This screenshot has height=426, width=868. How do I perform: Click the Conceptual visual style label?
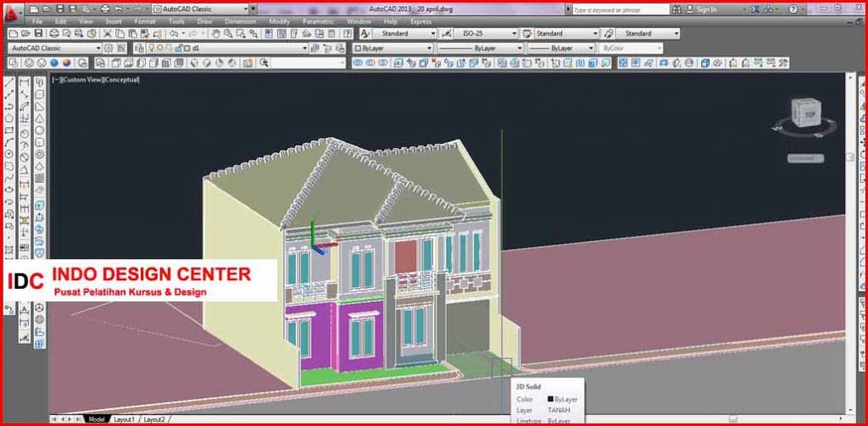tap(122, 80)
